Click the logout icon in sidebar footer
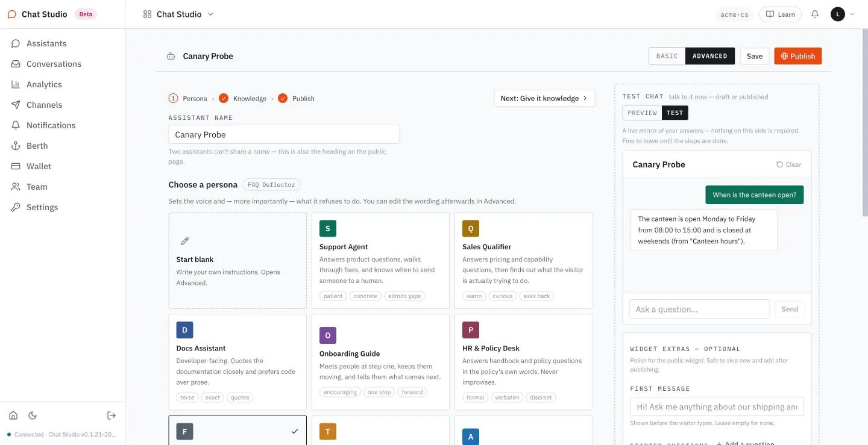This screenshot has width=868, height=445. click(112, 415)
